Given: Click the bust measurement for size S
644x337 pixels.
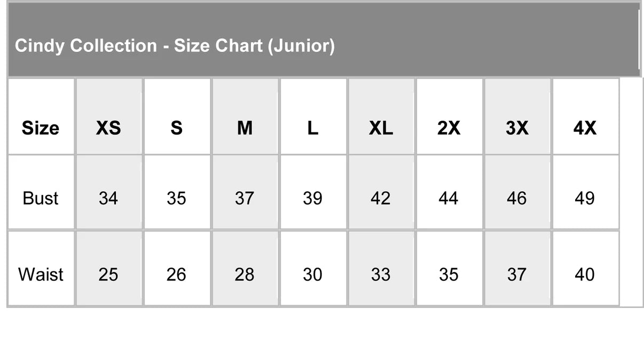Looking at the screenshot, I should [x=176, y=198].
